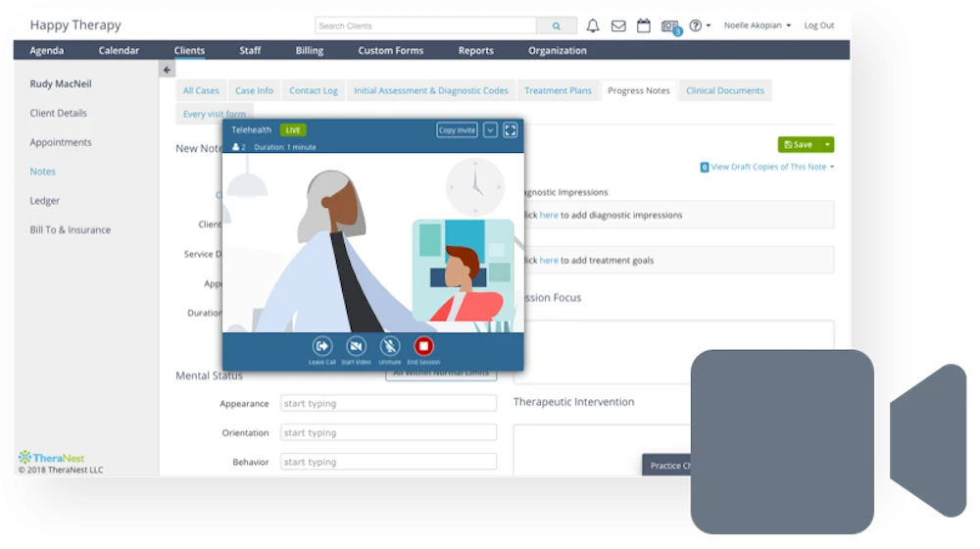The image size is (980, 549).
Task: Switch to Initial Assessment & Diagnostic Codes tab
Action: pyautogui.click(x=431, y=90)
